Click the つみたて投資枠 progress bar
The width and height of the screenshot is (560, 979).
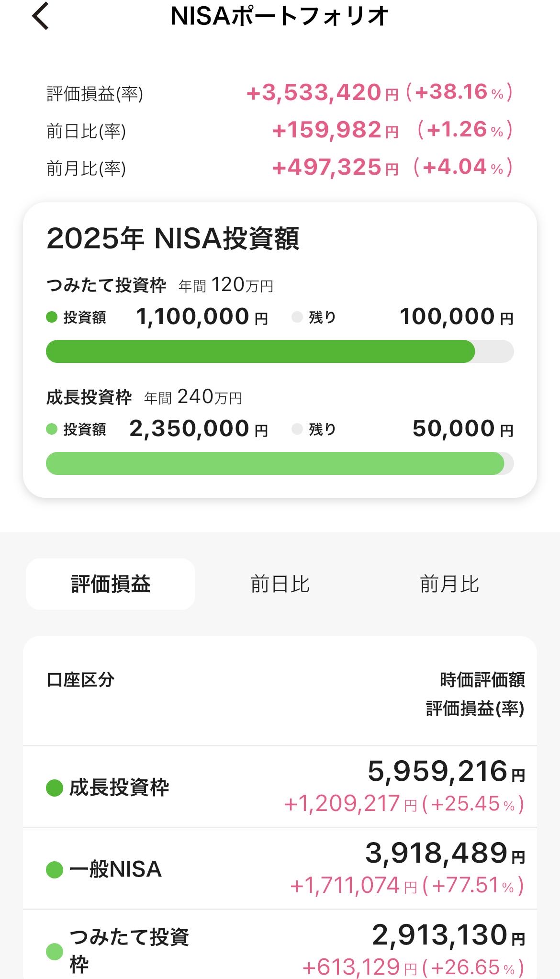280,351
